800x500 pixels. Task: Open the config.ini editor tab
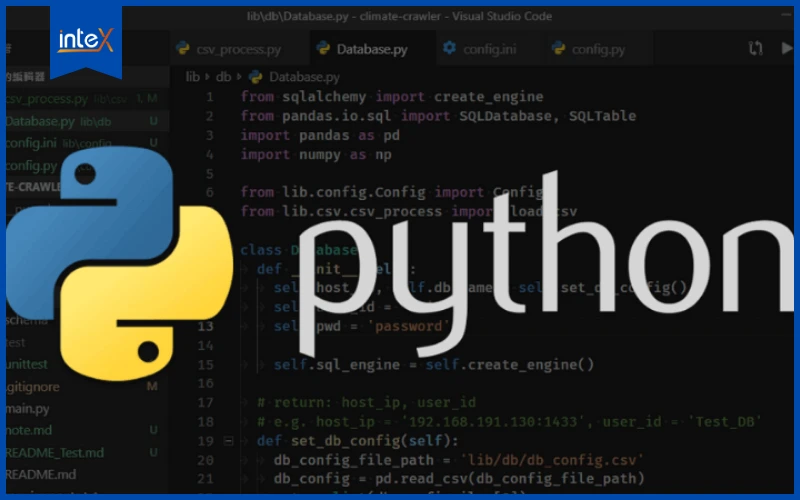489,49
